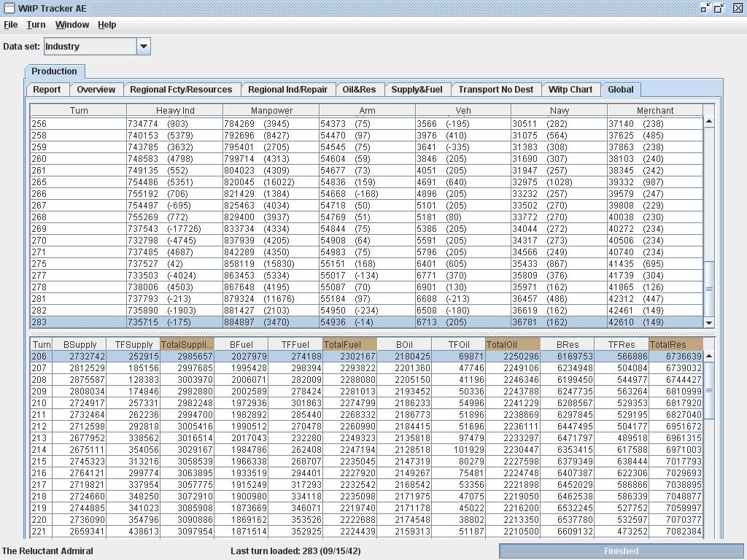This screenshot has width=747, height=560.
Task: Click the Navy column header
Action: coord(560,111)
